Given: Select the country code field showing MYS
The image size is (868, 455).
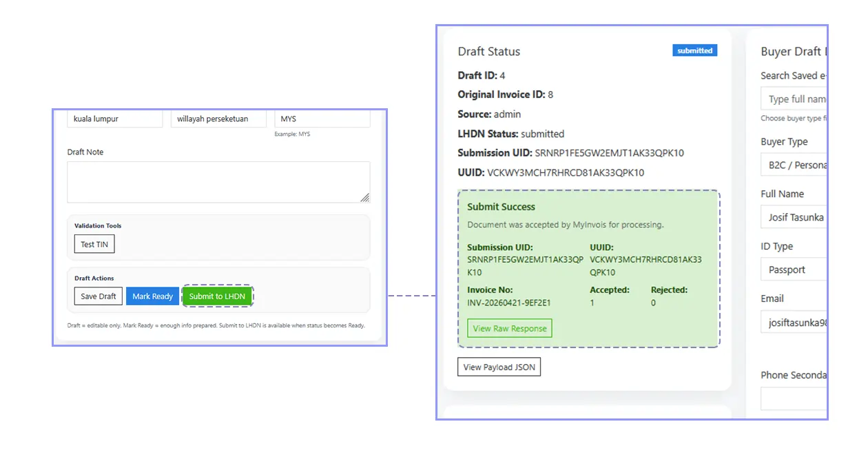Looking at the screenshot, I should 322,118.
